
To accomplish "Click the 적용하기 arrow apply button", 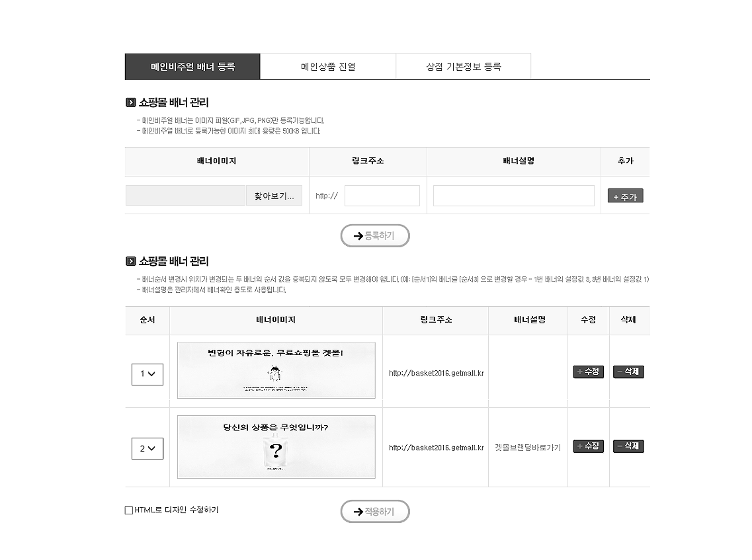I will [375, 511].
